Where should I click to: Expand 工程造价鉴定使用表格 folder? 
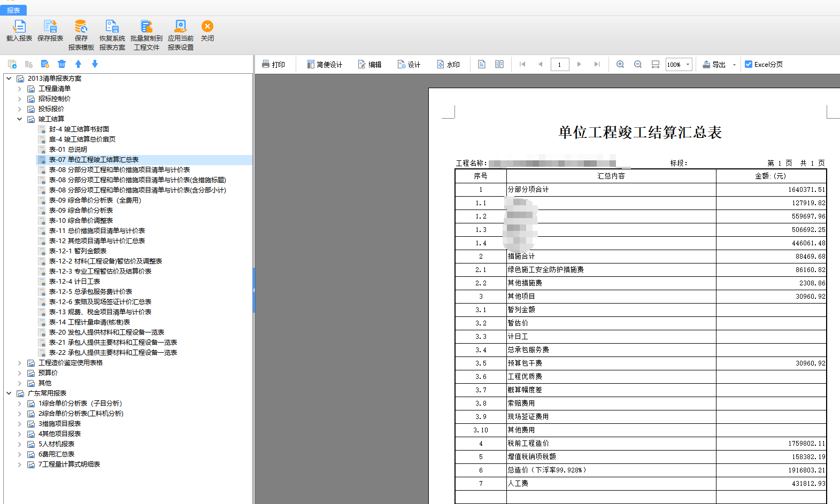click(x=20, y=362)
